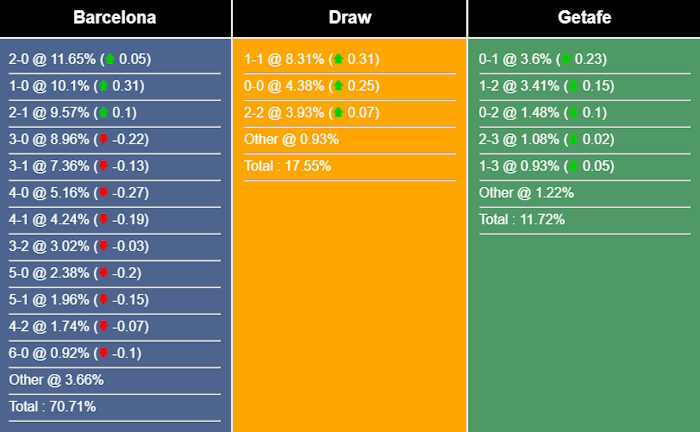Select the Draw column header

[349, 18]
